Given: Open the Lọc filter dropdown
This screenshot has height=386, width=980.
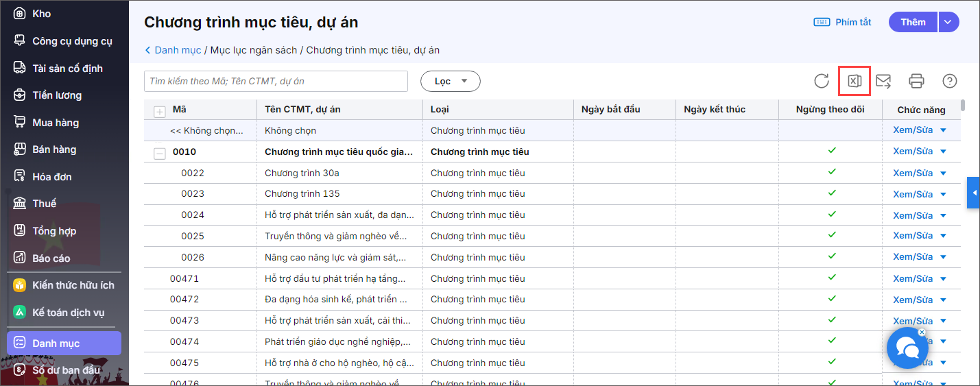Looking at the screenshot, I should 450,81.
